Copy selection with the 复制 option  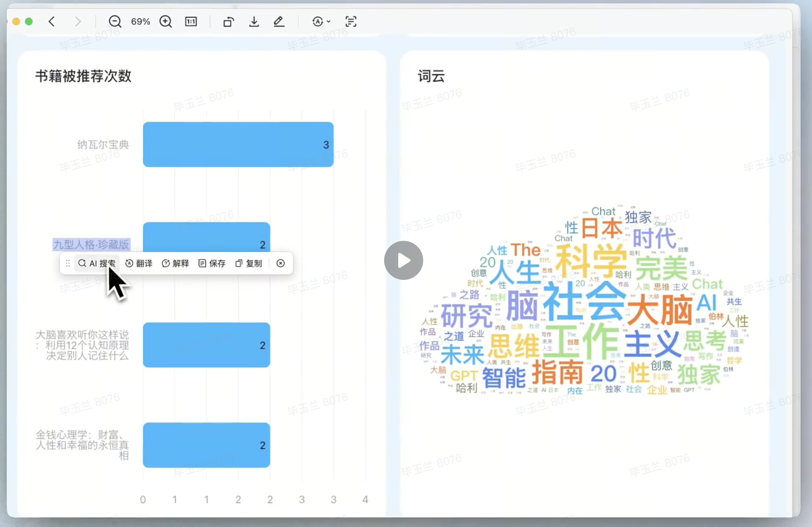(249, 263)
